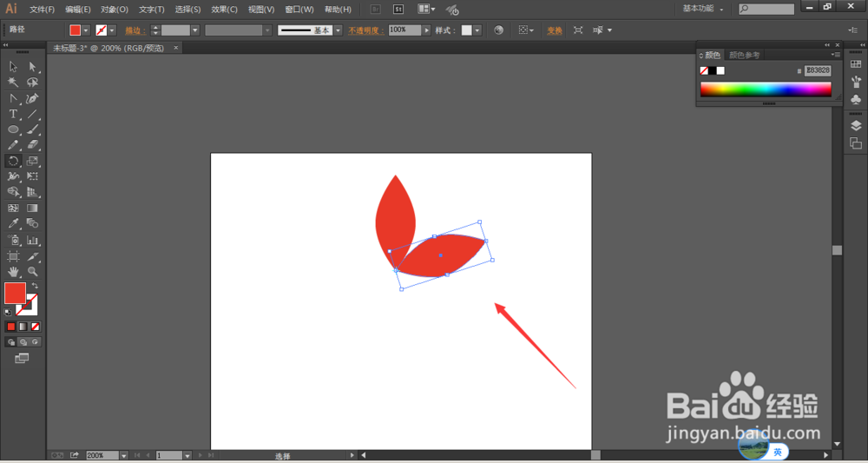Switch to Draw Normal mode
Screen dimensions: 868x463
[11, 342]
